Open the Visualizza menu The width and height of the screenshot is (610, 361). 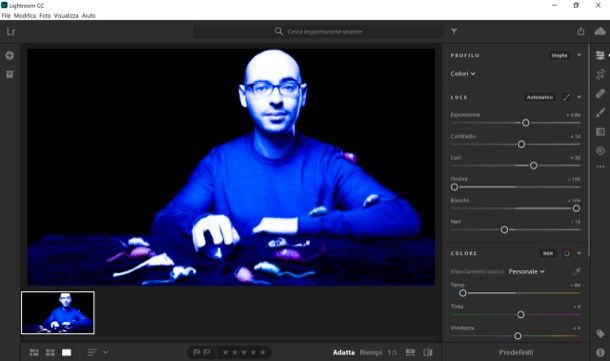point(66,16)
